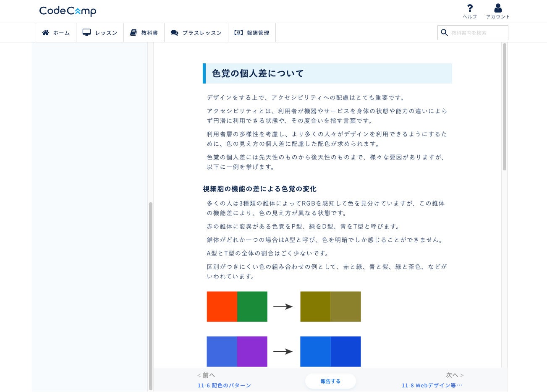Go to next chapter 11-8 Webデザイン等
This screenshot has height=392, width=547.
click(x=432, y=385)
